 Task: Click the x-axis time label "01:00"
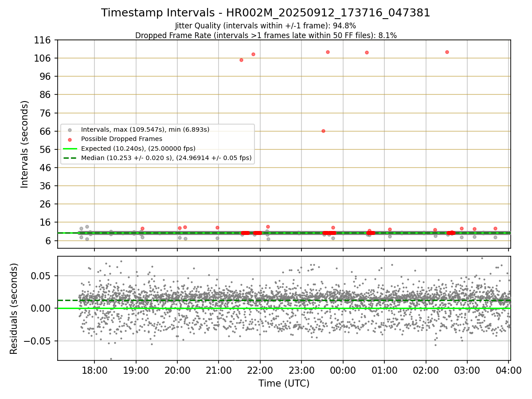(x=384, y=371)
